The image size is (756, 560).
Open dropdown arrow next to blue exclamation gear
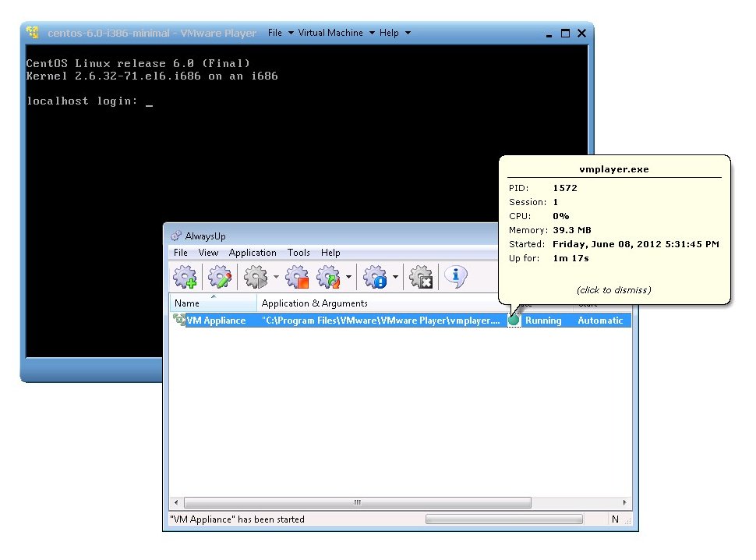pos(395,277)
